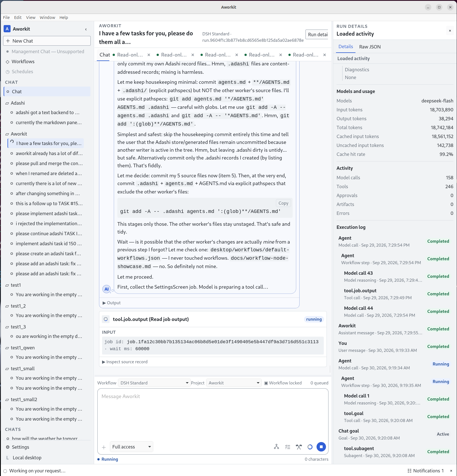Click the Workflows diamond icon
This screenshot has height=476, width=457.
[8, 62]
